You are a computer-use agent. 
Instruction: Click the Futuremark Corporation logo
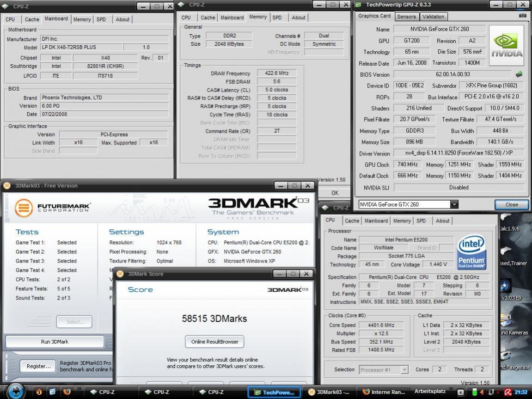point(53,208)
